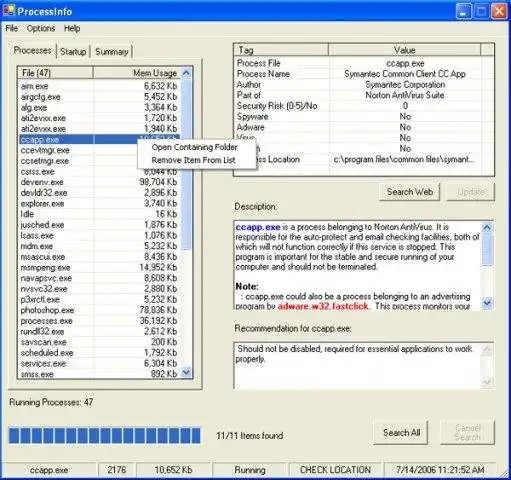
Task: Select scheduled.exe in the process list
Action: point(99,353)
